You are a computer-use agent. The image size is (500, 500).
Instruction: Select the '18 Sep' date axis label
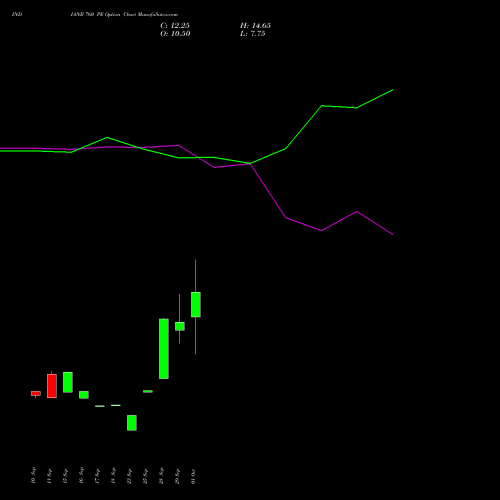(x=113, y=475)
